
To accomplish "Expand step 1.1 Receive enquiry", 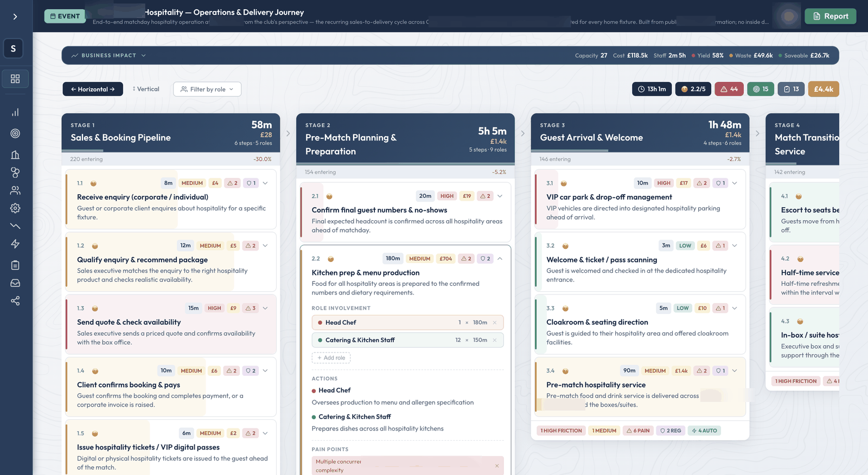I will pyautogui.click(x=265, y=183).
